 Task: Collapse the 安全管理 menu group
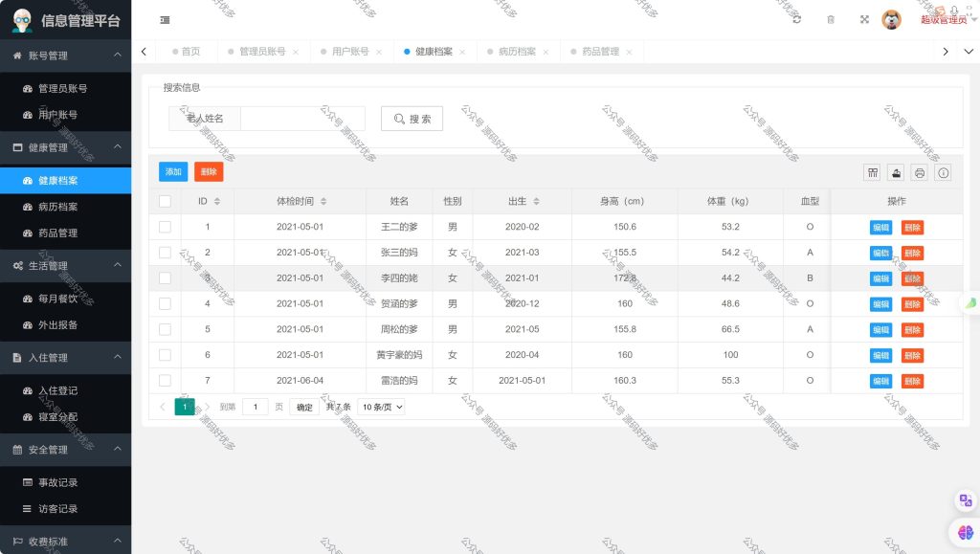tap(66, 450)
